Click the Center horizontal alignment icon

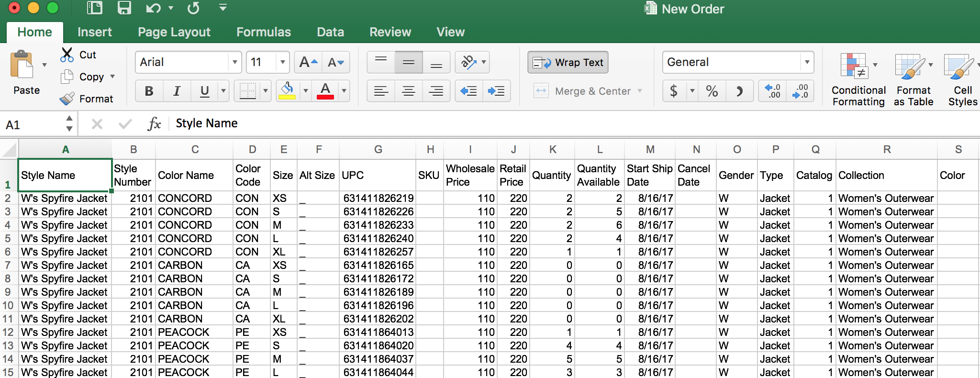point(409,91)
